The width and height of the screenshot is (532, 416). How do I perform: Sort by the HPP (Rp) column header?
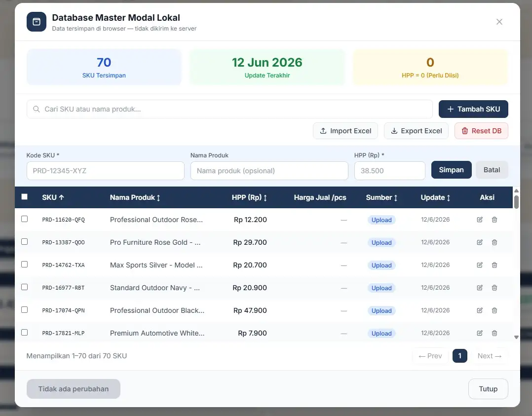click(249, 197)
